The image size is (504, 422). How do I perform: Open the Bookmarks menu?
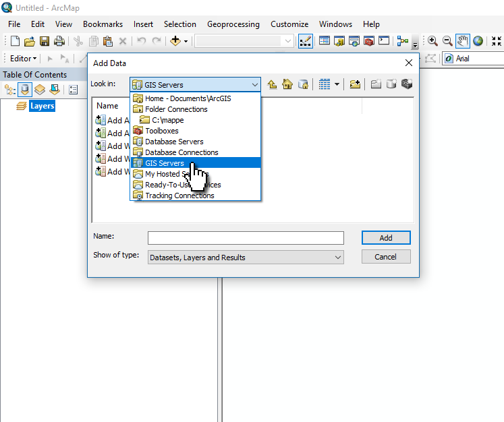click(103, 24)
